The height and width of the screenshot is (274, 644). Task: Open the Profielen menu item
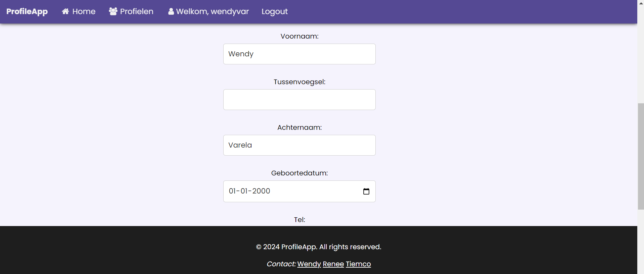(136, 11)
